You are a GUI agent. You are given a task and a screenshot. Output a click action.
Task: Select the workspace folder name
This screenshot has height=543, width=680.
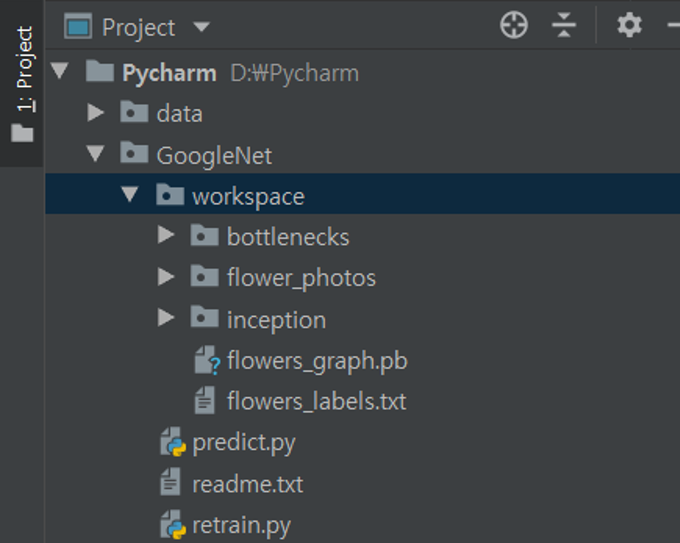(x=248, y=197)
